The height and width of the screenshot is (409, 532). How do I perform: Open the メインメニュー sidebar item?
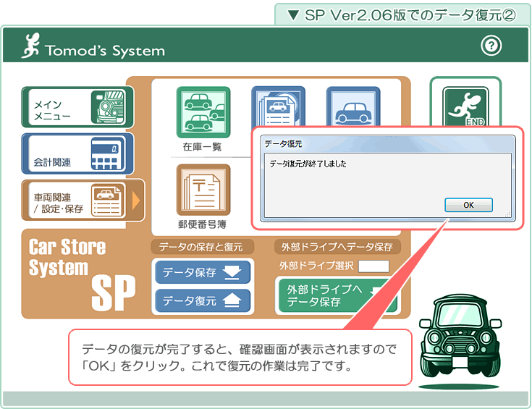[77, 107]
